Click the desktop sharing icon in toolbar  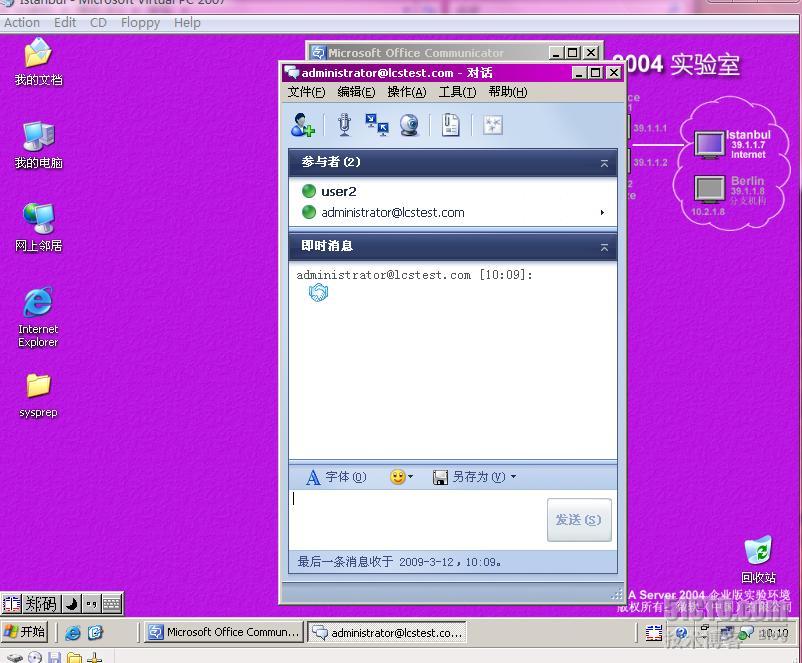click(x=377, y=125)
